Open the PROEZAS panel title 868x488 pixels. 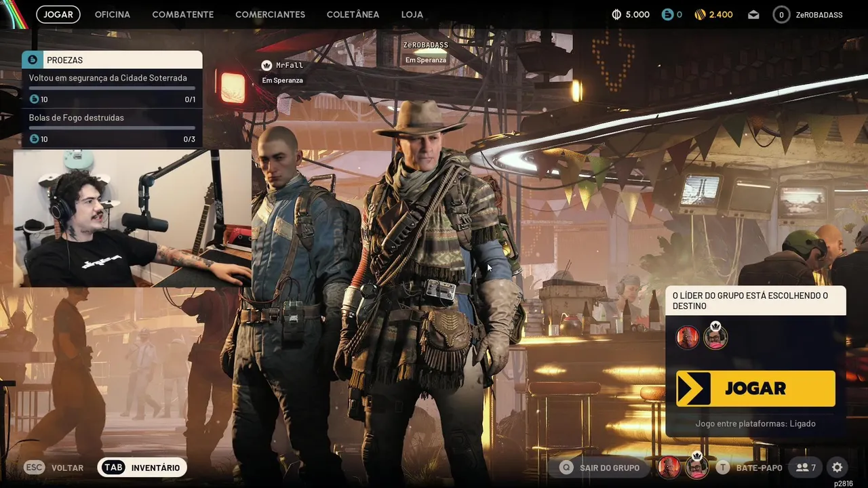[64, 60]
